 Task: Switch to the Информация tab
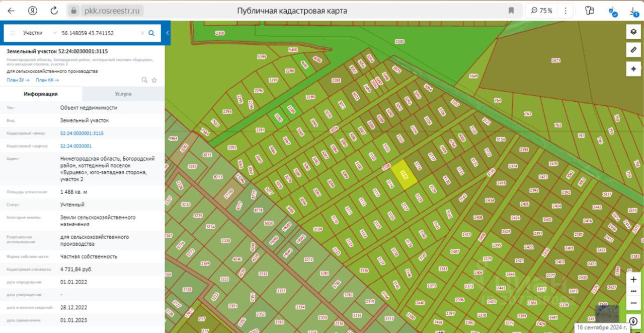41,94
